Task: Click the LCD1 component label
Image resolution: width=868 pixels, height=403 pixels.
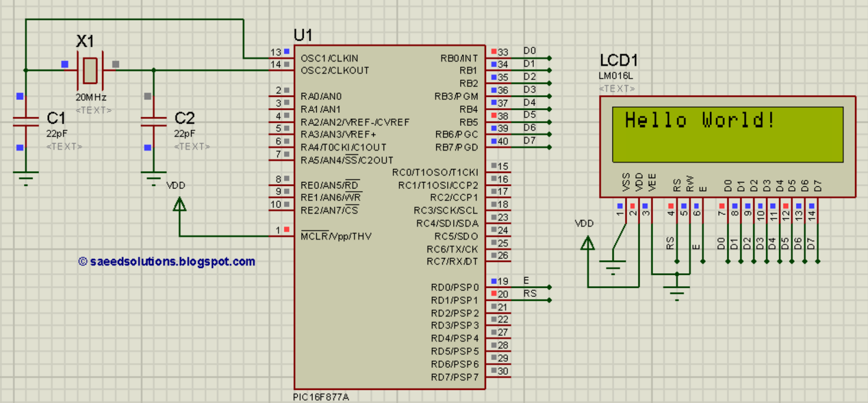Action: pyautogui.click(x=618, y=60)
